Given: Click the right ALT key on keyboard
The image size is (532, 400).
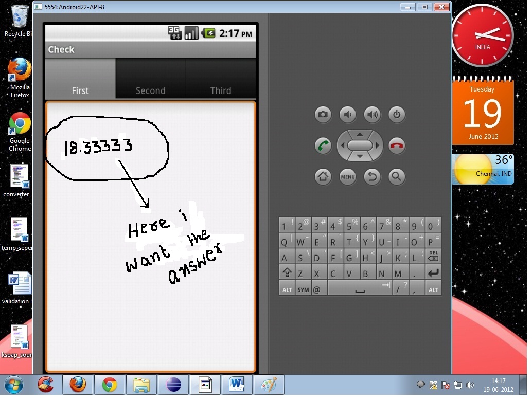Looking at the screenshot, I should 433,289.
